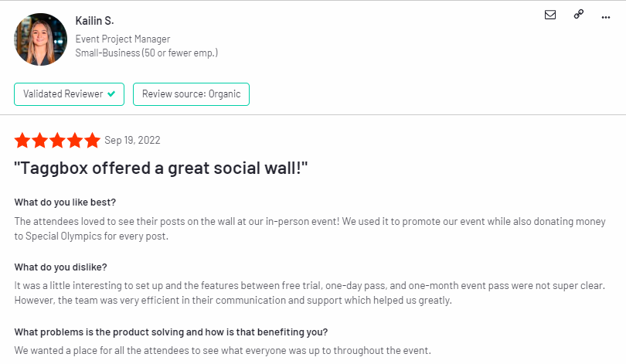This screenshot has height=364, width=626.
Task: Click the Review source: Organic badge
Action: (x=191, y=94)
